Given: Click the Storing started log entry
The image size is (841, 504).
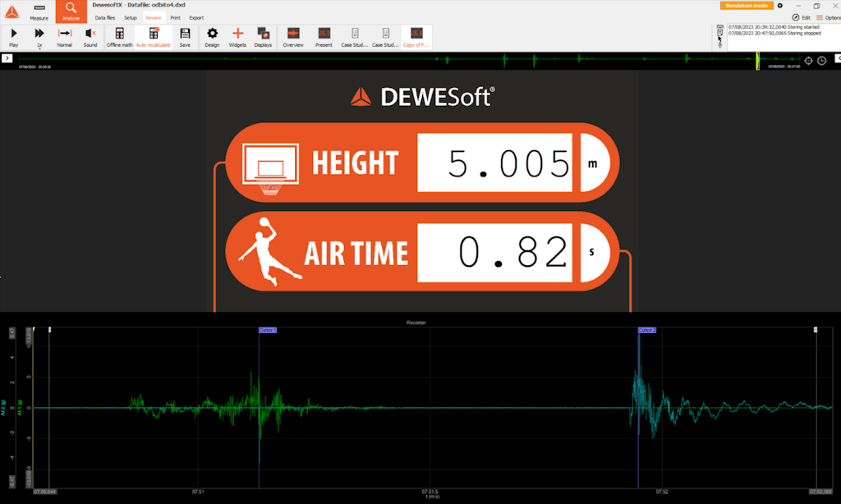Looking at the screenshot, I should click(x=774, y=27).
